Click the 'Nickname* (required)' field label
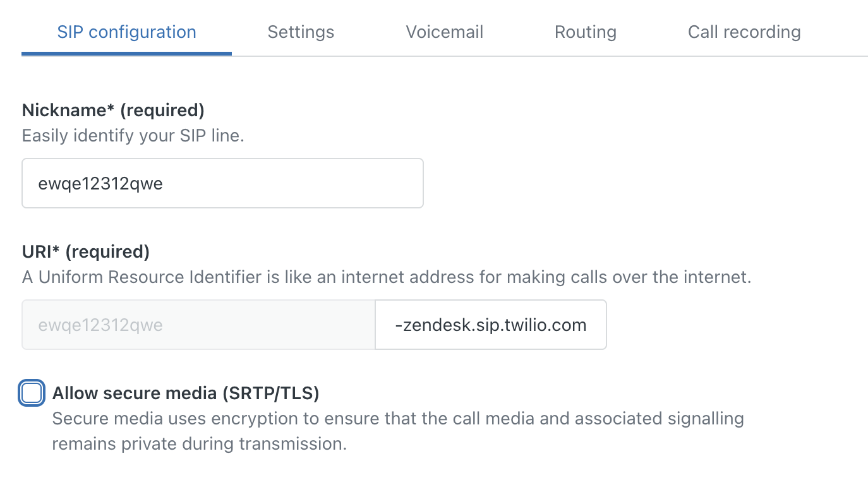 (x=113, y=111)
